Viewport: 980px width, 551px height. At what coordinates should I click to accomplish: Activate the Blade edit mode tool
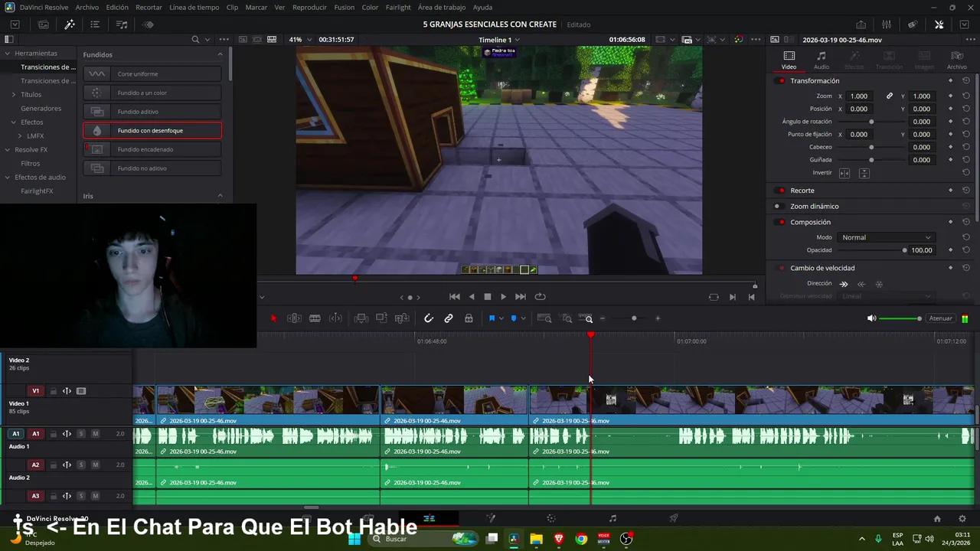pyautogui.click(x=315, y=318)
